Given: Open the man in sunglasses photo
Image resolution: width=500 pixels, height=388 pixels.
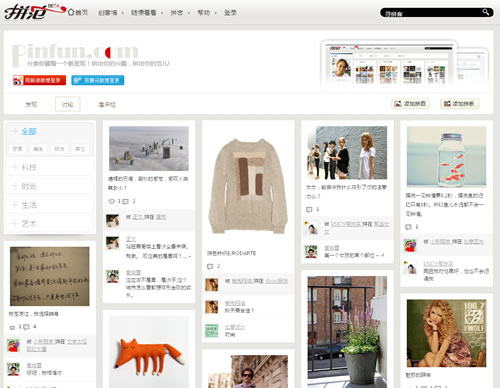Looking at the screenshot, I should tap(248, 372).
